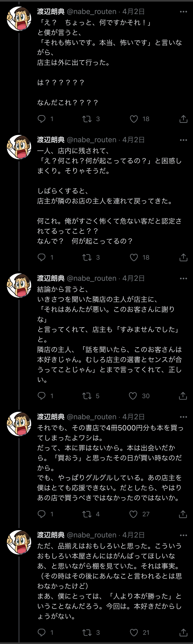
Task: Open more options on the なんだこれ???? tweet
Action: coord(183,12)
